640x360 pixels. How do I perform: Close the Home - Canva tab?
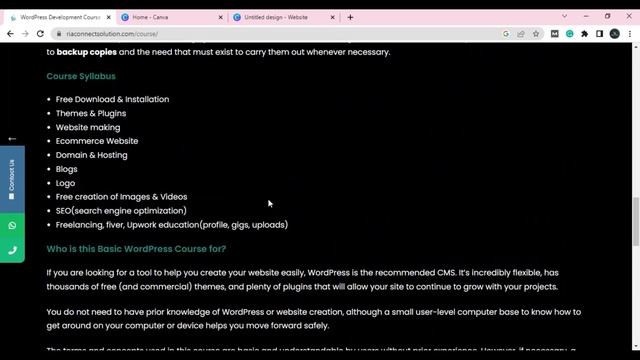(x=220, y=17)
